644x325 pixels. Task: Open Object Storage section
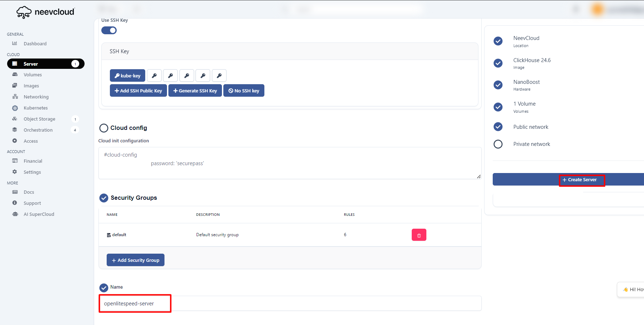pyautogui.click(x=39, y=119)
